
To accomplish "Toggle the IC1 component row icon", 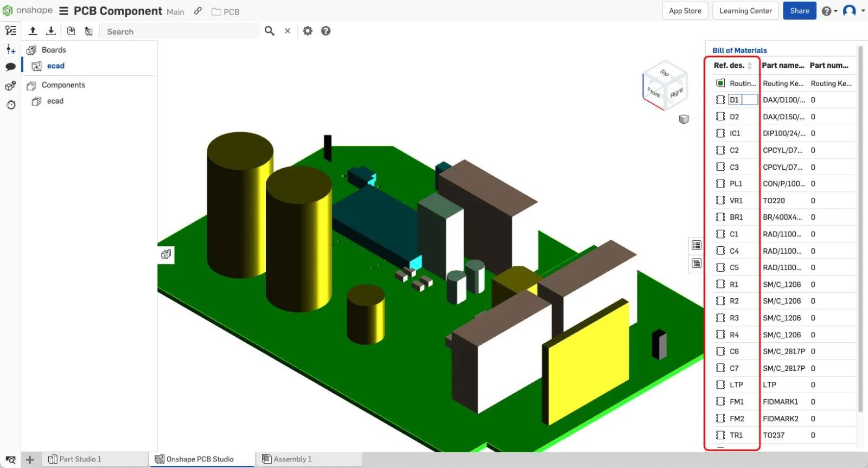I will point(720,133).
